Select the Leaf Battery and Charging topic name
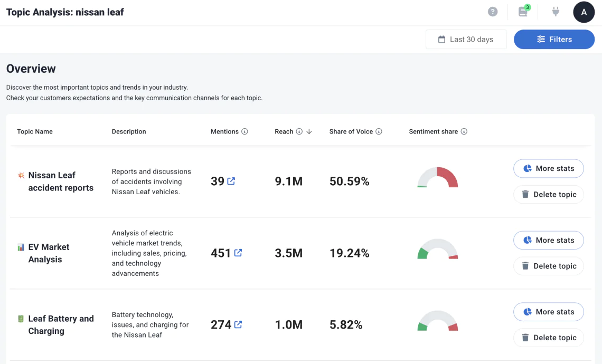 tap(61, 325)
